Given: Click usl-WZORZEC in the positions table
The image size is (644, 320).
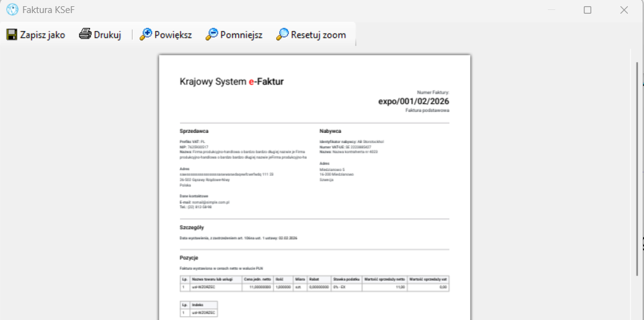Looking at the screenshot, I should click(x=216, y=287).
